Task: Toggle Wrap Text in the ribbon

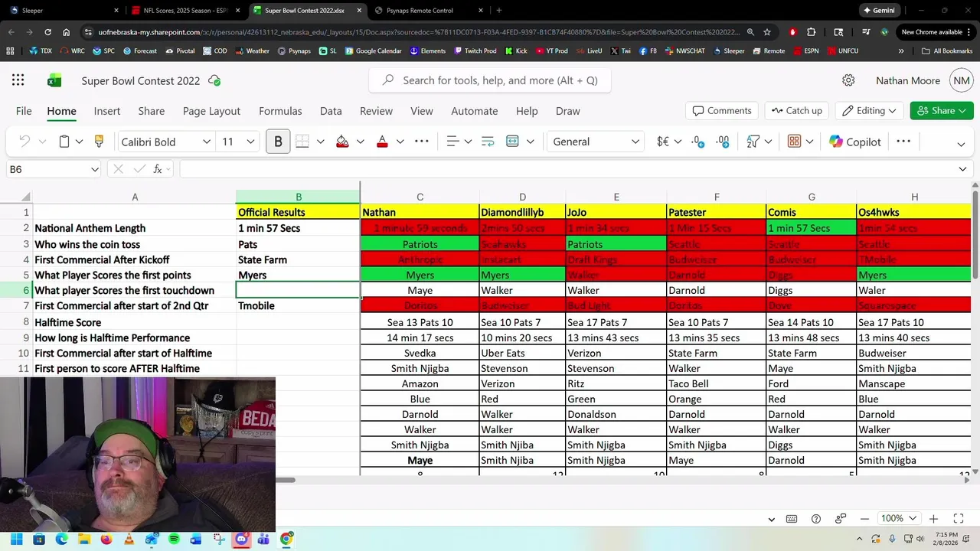Action: click(x=488, y=142)
